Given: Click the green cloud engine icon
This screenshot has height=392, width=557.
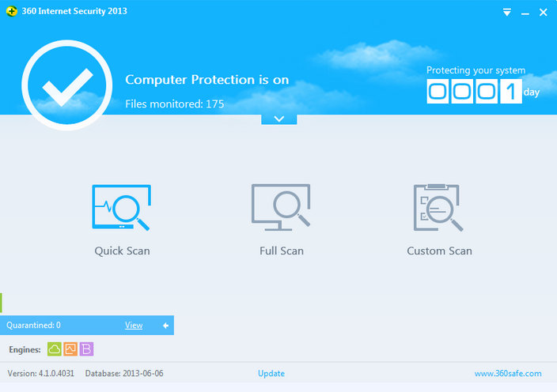Looking at the screenshot, I should tap(55, 349).
